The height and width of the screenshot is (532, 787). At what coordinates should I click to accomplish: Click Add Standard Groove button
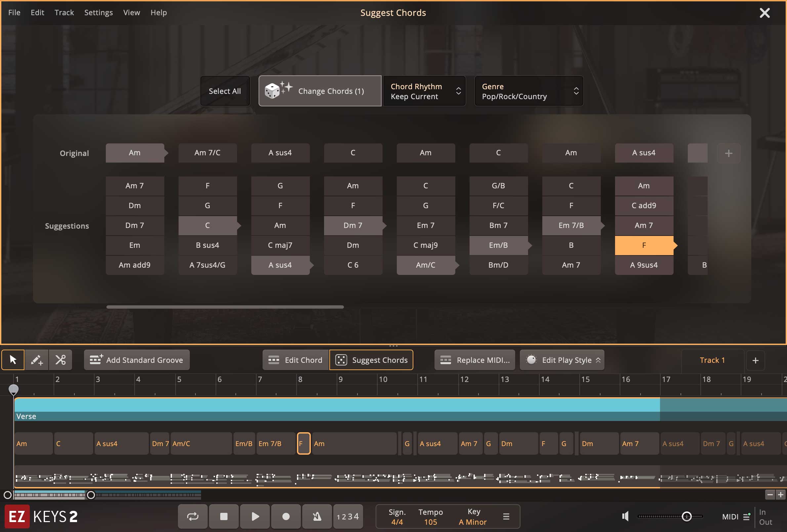tap(137, 360)
